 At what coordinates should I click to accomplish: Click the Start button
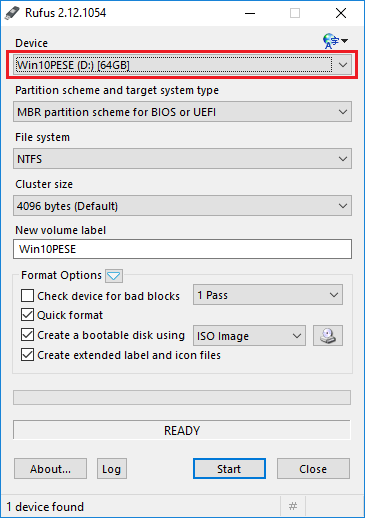click(x=229, y=469)
